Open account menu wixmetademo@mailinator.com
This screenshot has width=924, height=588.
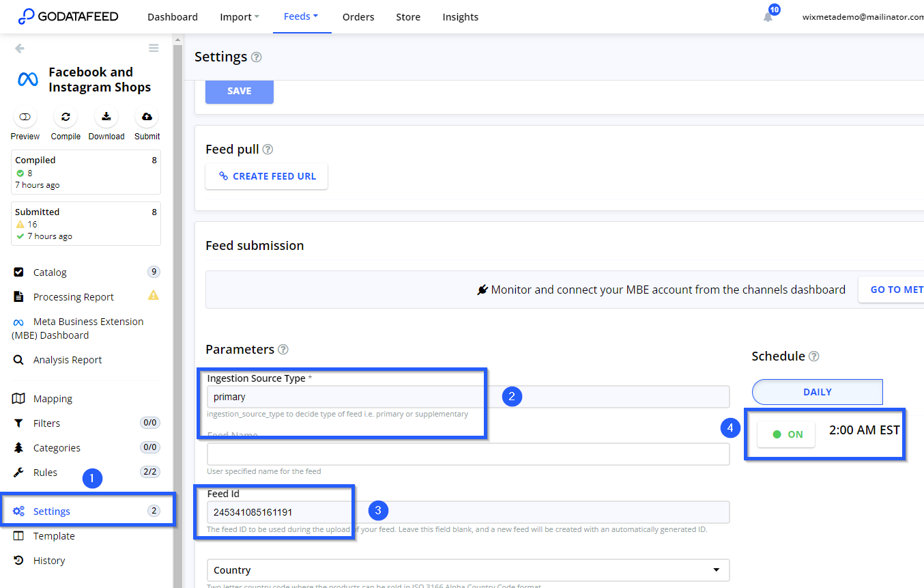tap(863, 17)
